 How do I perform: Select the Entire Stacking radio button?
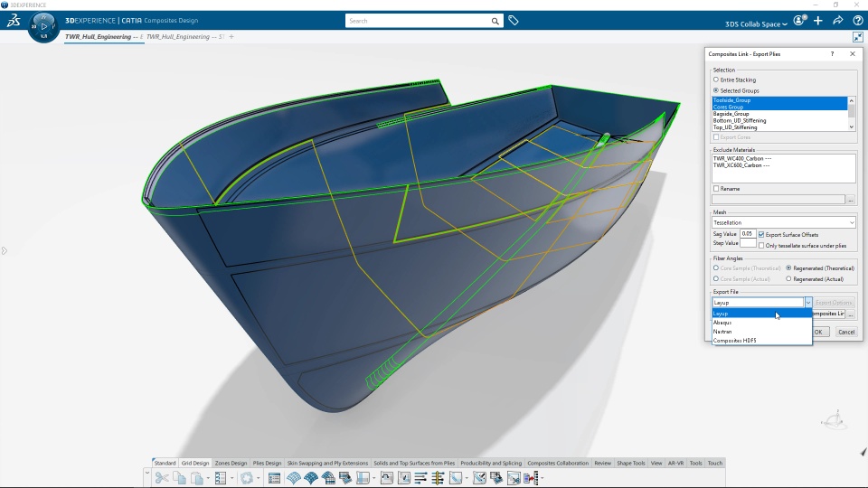(x=716, y=80)
